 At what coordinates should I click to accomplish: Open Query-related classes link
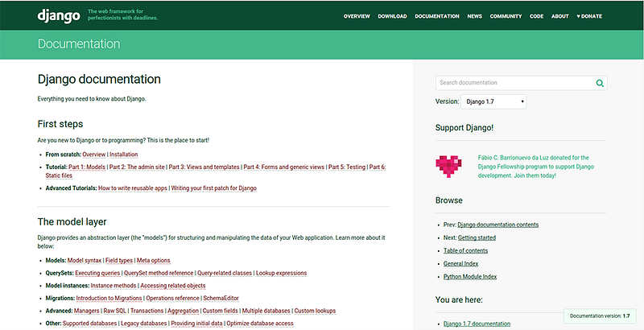[x=225, y=274]
